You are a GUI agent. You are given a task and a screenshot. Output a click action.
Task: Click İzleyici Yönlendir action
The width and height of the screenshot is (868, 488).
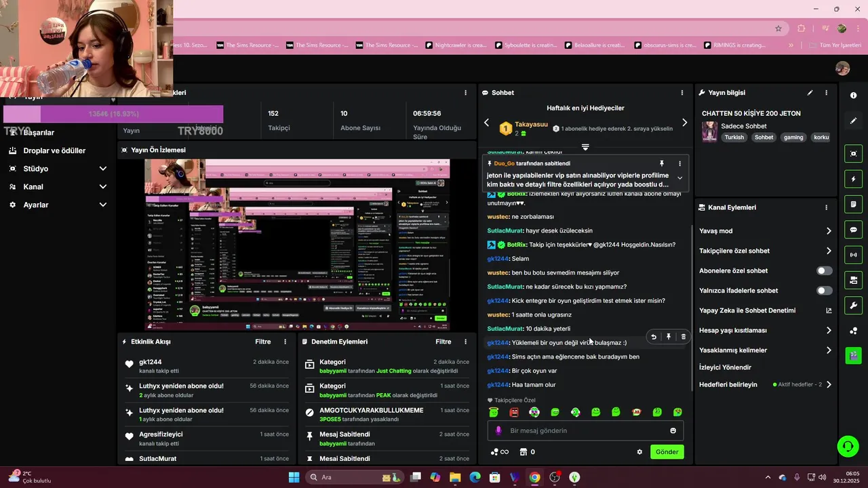pos(725,367)
